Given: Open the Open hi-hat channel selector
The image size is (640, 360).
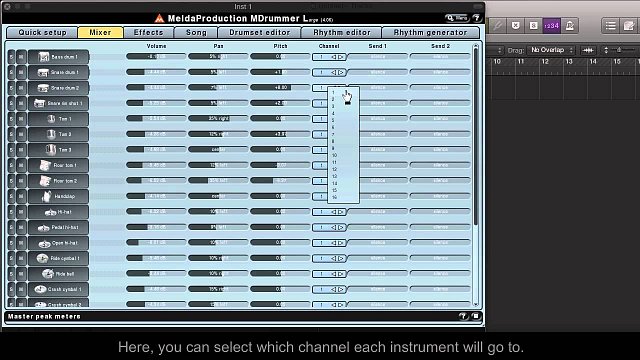Looking at the screenshot, I should (x=329, y=243).
